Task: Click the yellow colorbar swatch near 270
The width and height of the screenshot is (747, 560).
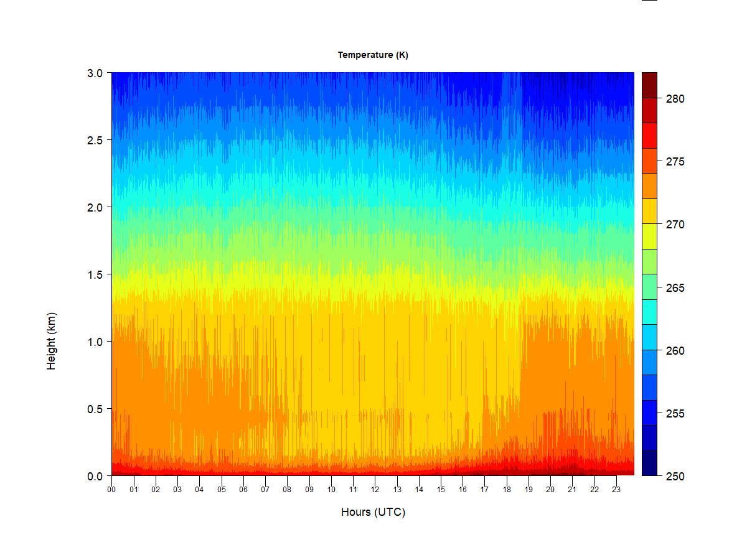Action: [649, 236]
